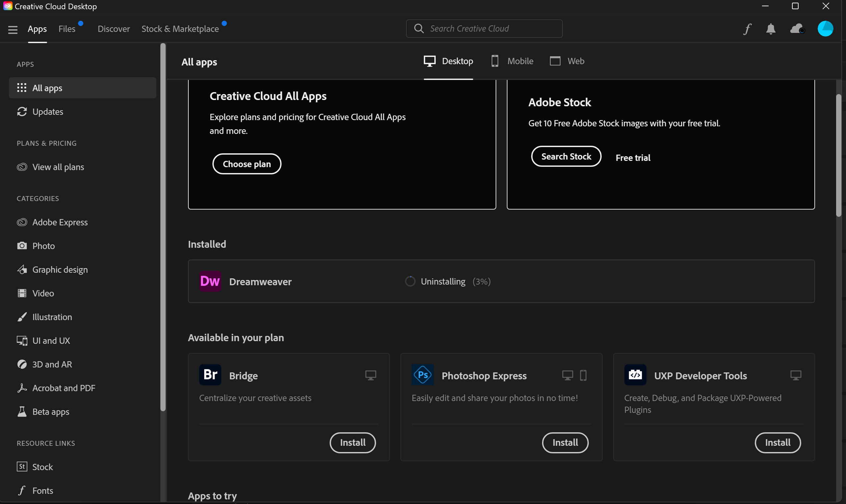Image resolution: width=846 pixels, height=504 pixels.
Task: Click in the Search Creative Cloud field
Action: click(489, 29)
